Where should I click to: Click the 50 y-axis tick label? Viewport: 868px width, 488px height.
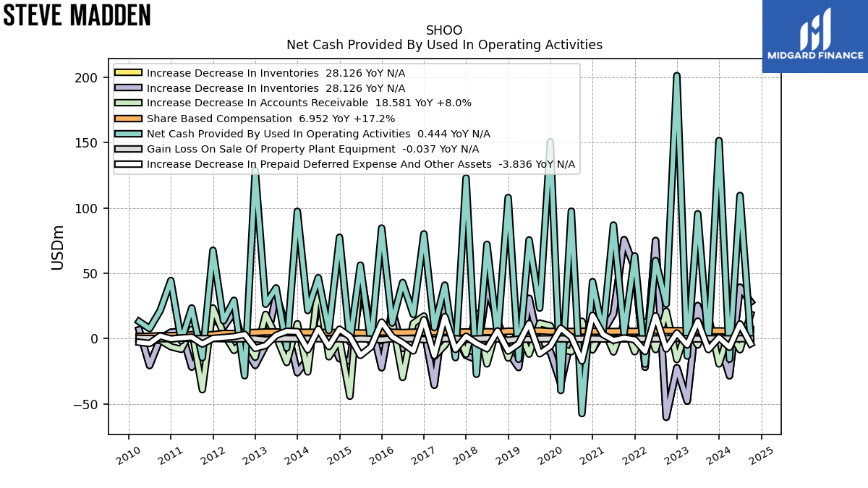coord(91,274)
